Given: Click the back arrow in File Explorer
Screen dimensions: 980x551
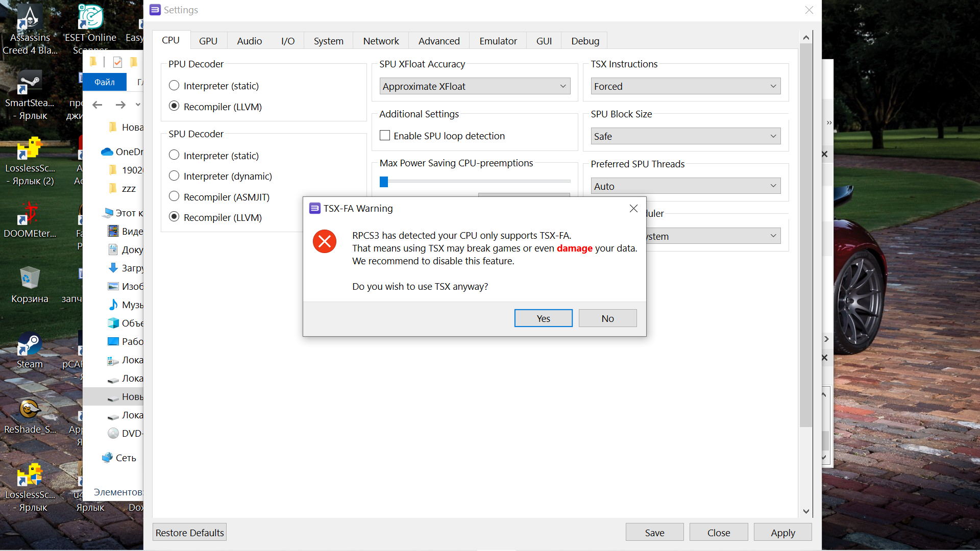Looking at the screenshot, I should [x=97, y=105].
